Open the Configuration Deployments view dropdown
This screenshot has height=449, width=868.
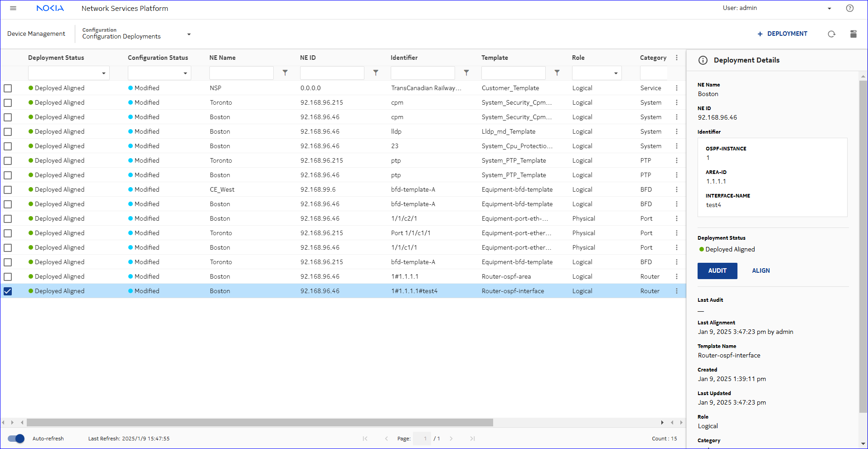pyautogui.click(x=189, y=34)
